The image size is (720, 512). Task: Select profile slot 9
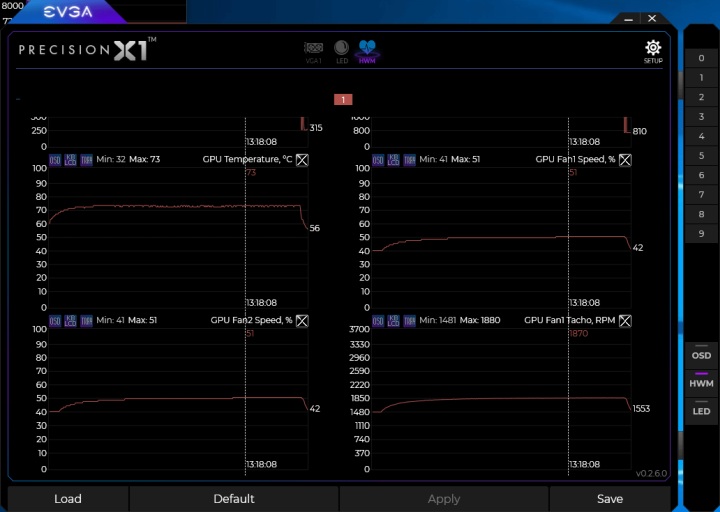tap(701, 234)
